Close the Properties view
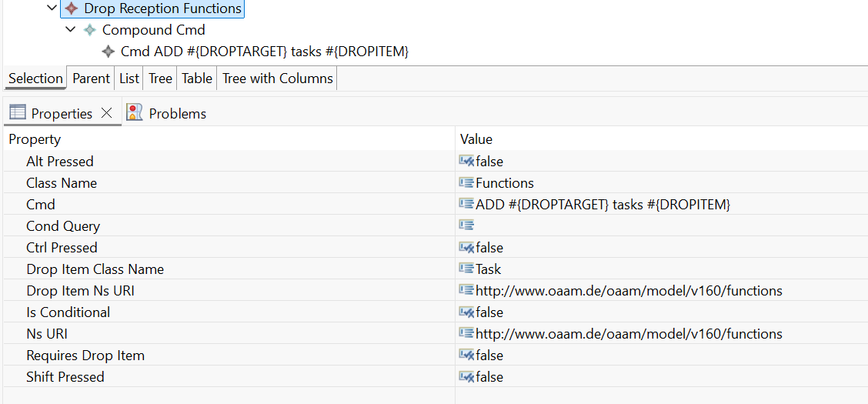868x404 pixels. (107, 113)
